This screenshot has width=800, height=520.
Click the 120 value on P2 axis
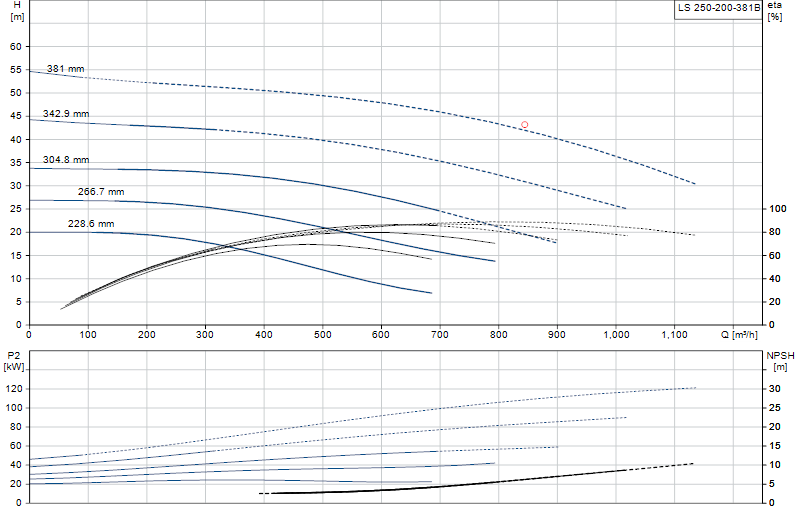pos(14,389)
